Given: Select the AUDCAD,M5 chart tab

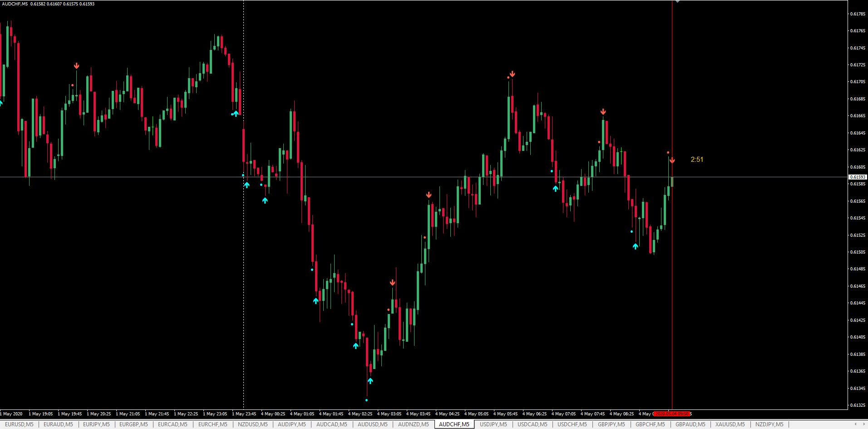Looking at the screenshot, I should (x=331, y=424).
